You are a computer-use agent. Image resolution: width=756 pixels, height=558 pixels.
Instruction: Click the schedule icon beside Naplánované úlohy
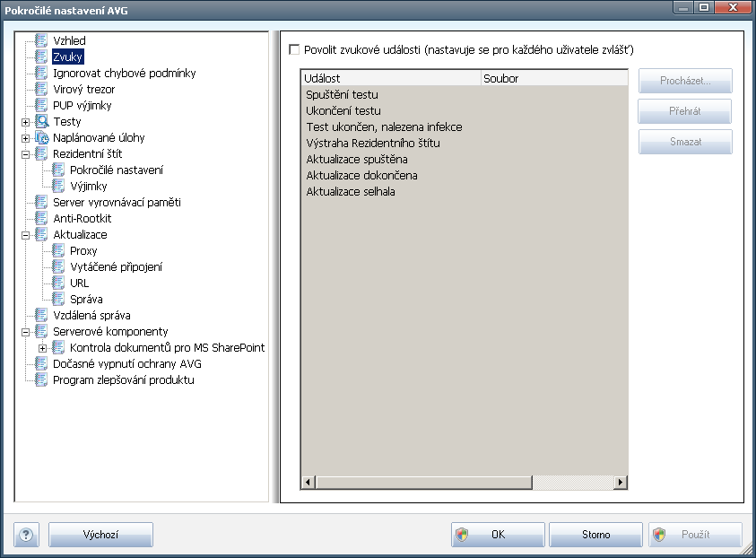pyautogui.click(x=42, y=137)
